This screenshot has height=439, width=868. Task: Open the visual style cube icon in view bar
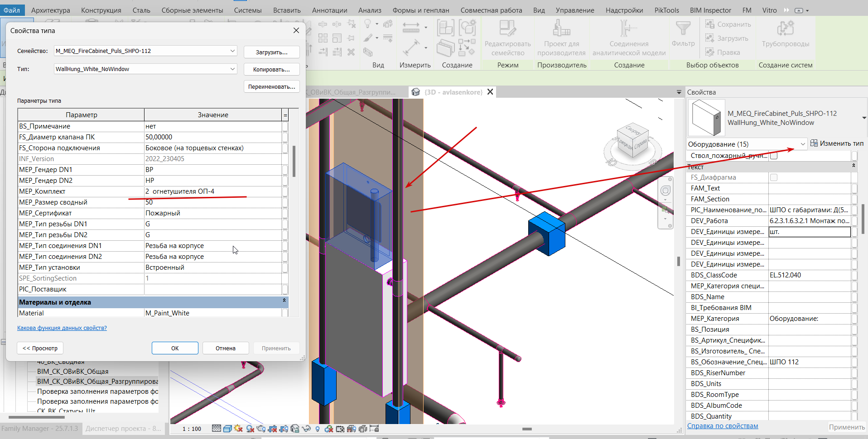point(227,429)
